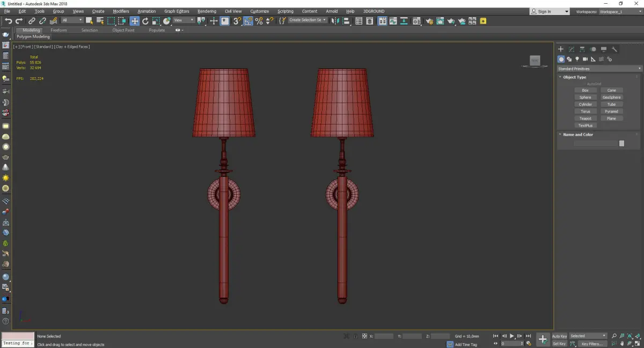The width and height of the screenshot is (644, 348).
Task: Switch to the Motion panel tab
Action: pyautogui.click(x=593, y=49)
